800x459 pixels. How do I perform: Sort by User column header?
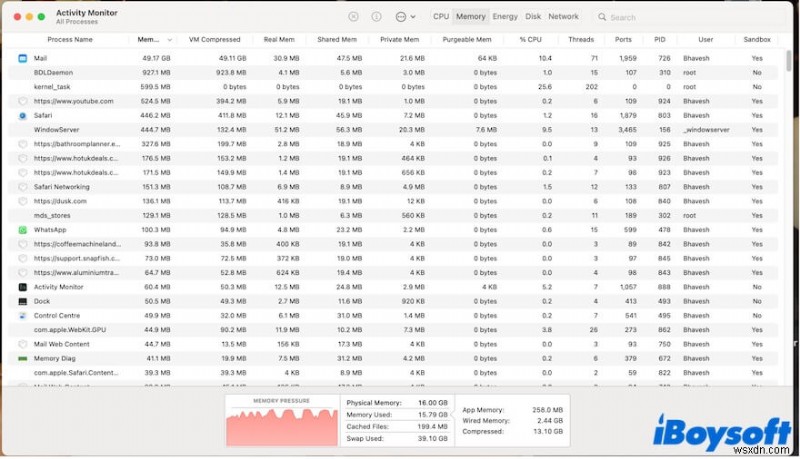pyautogui.click(x=706, y=39)
